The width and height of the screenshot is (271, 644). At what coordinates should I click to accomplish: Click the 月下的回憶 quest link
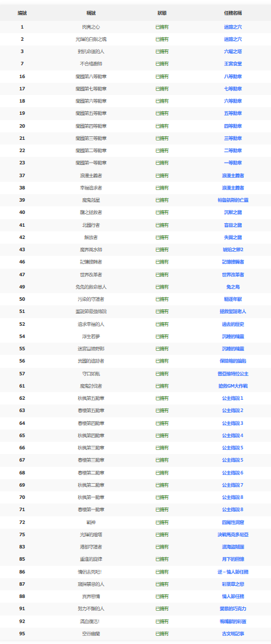[233, 559]
